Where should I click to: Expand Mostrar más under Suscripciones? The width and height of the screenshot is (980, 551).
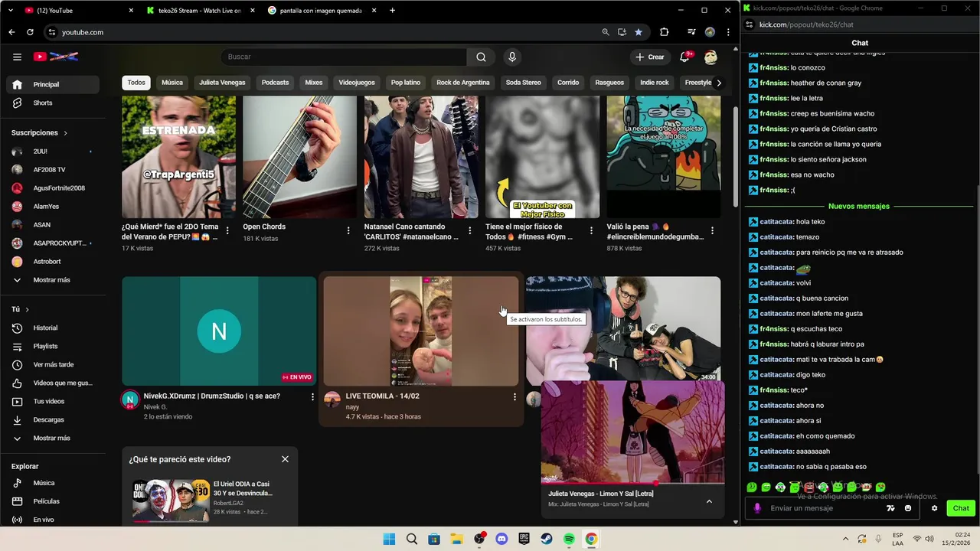pos(51,280)
